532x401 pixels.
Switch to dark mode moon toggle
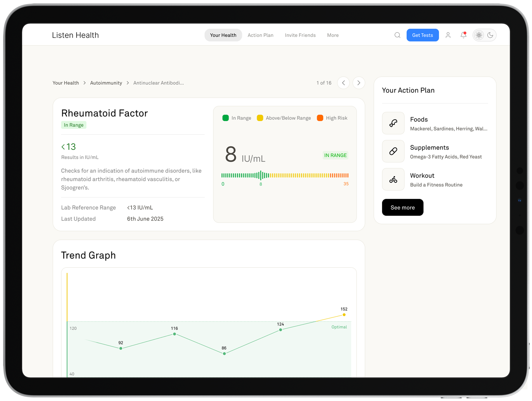tap(490, 35)
